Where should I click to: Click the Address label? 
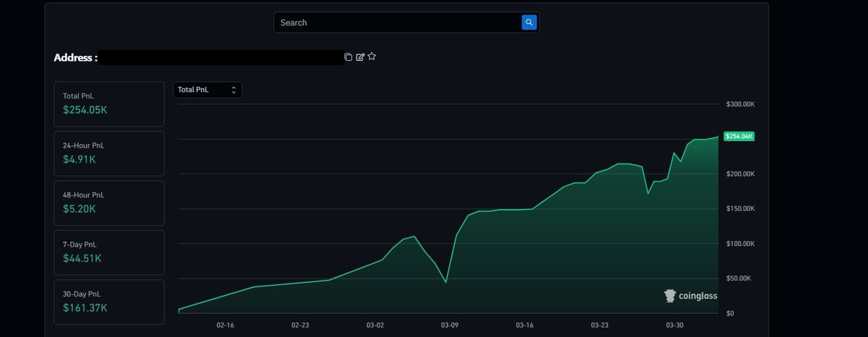(x=75, y=57)
